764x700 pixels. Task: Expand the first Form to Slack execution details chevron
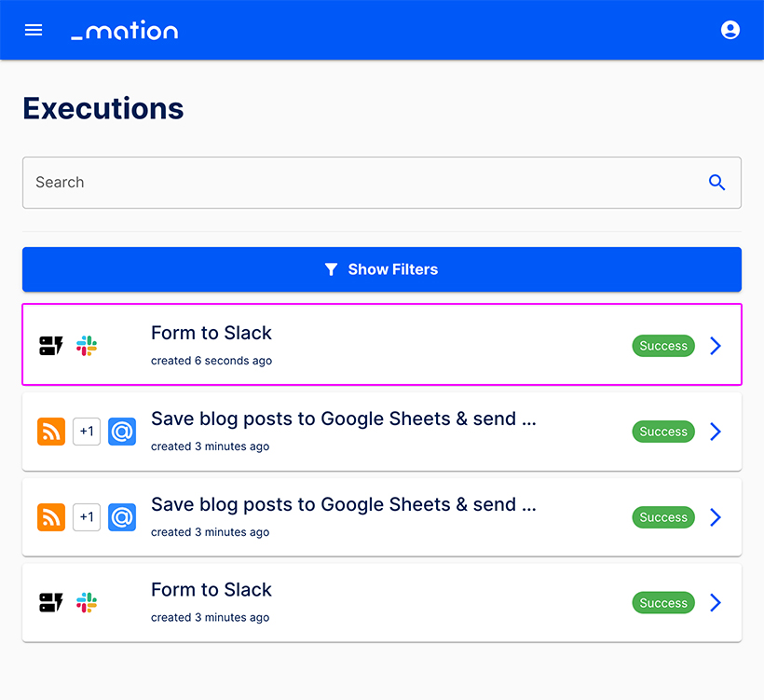pyautogui.click(x=716, y=345)
